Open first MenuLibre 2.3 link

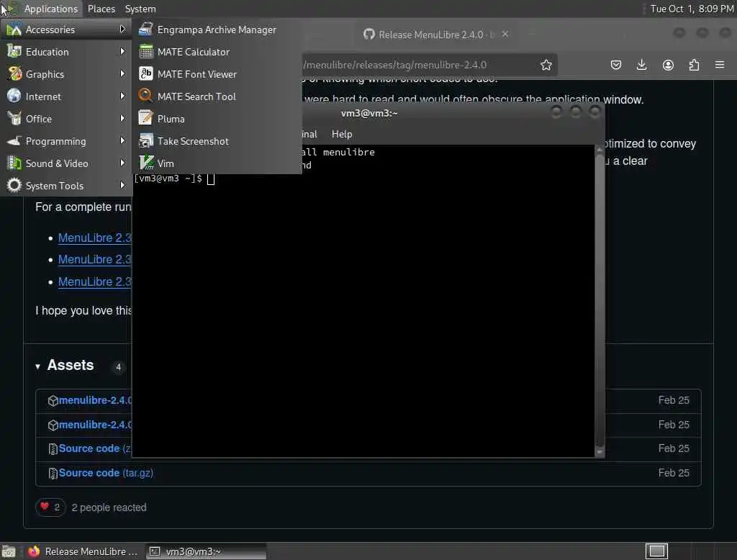pos(95,238)
